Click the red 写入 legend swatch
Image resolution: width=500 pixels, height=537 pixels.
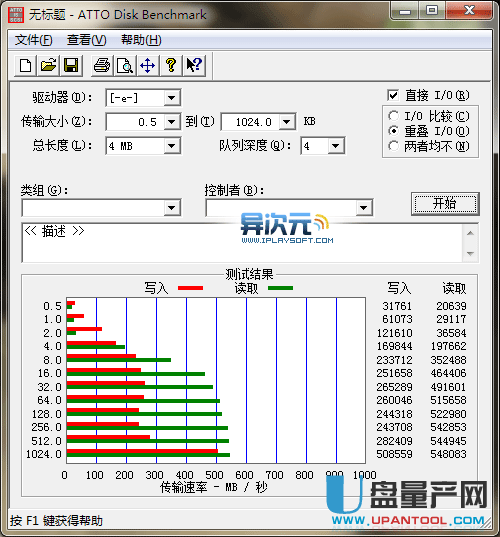(190, 288)
